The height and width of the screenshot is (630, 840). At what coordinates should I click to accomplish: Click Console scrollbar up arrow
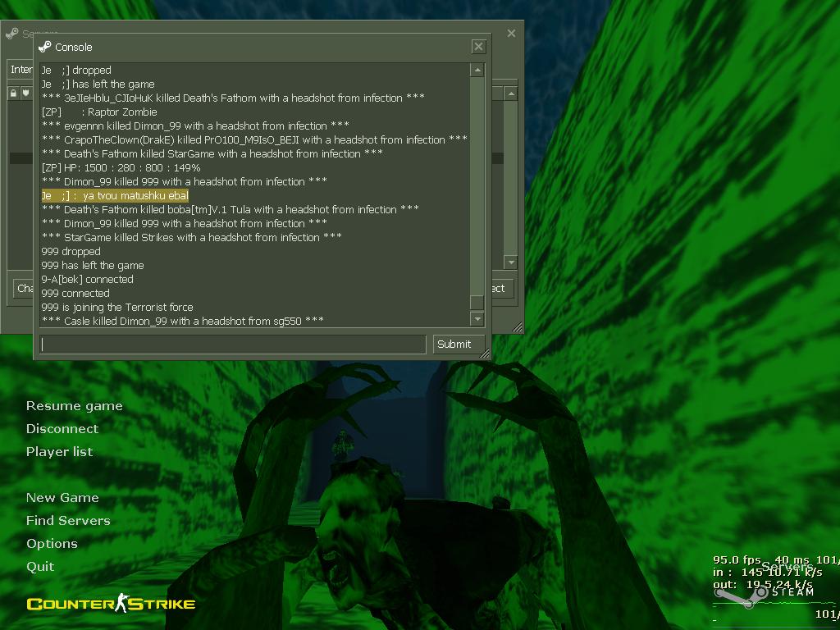pos(477,71)
